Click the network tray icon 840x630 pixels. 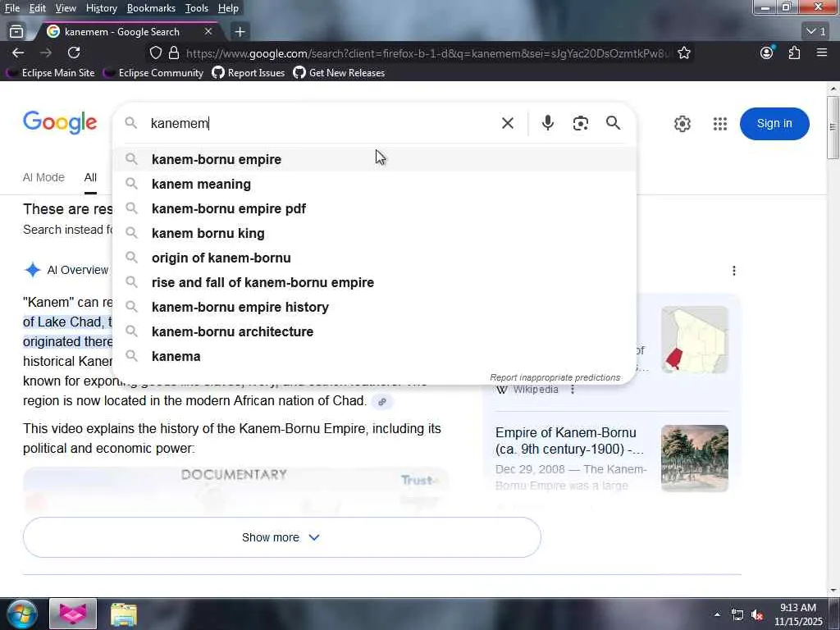(737, 615)
